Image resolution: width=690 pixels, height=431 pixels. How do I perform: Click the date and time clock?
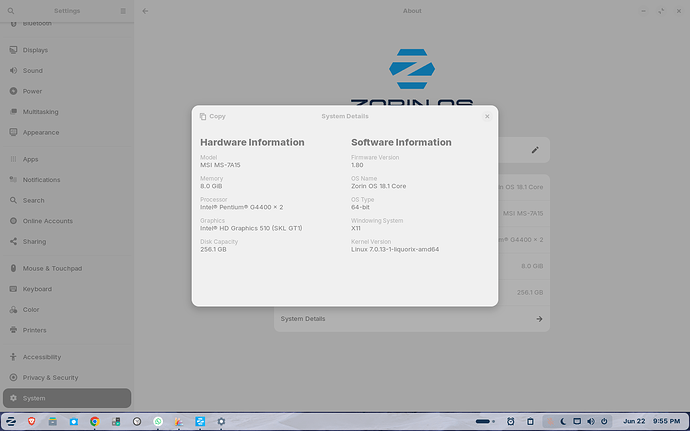tap(652, 421)
